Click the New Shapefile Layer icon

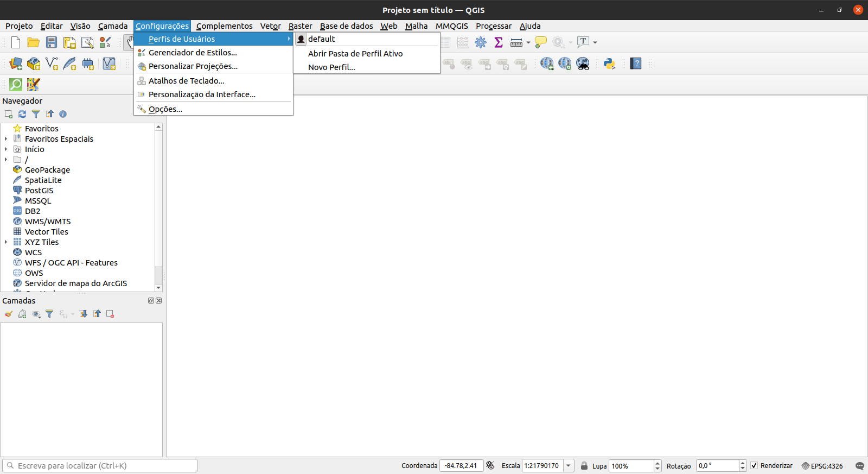click(52, 64)
